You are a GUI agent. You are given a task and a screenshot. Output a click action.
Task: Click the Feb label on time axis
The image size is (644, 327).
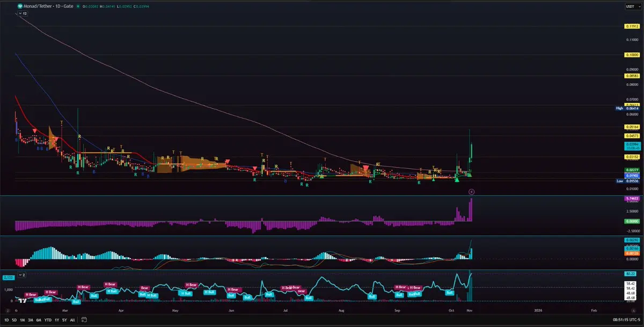click(594, 310)
